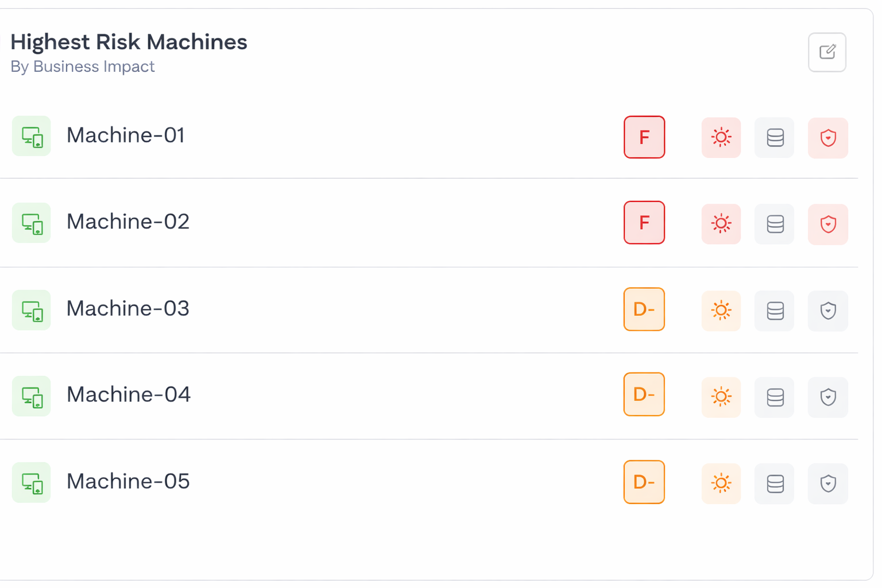Image resolution: width=882 pixels, height=588 pixels.
Task: Click the red sun icon for Machine-02
Action: [721, 224]
